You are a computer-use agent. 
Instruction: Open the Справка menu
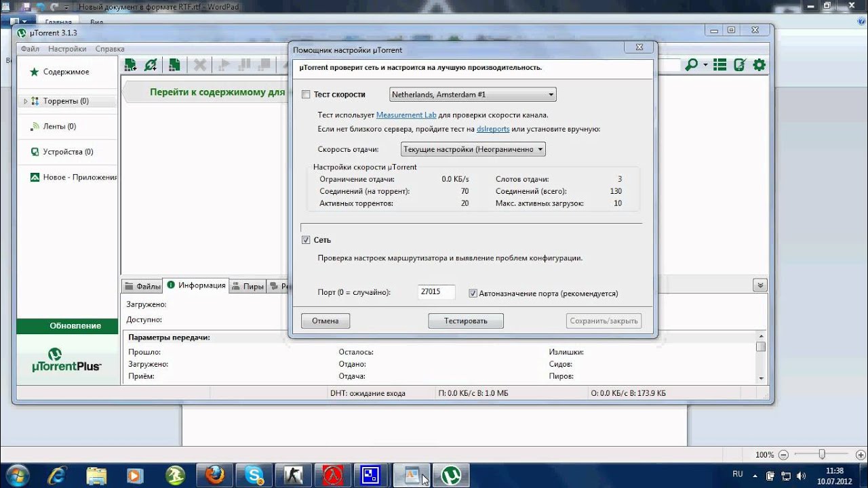coord(110,49)
